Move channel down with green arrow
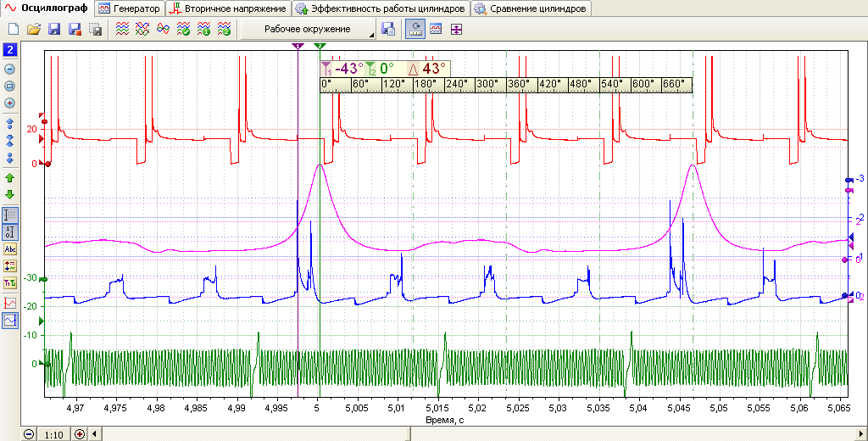 9,195
